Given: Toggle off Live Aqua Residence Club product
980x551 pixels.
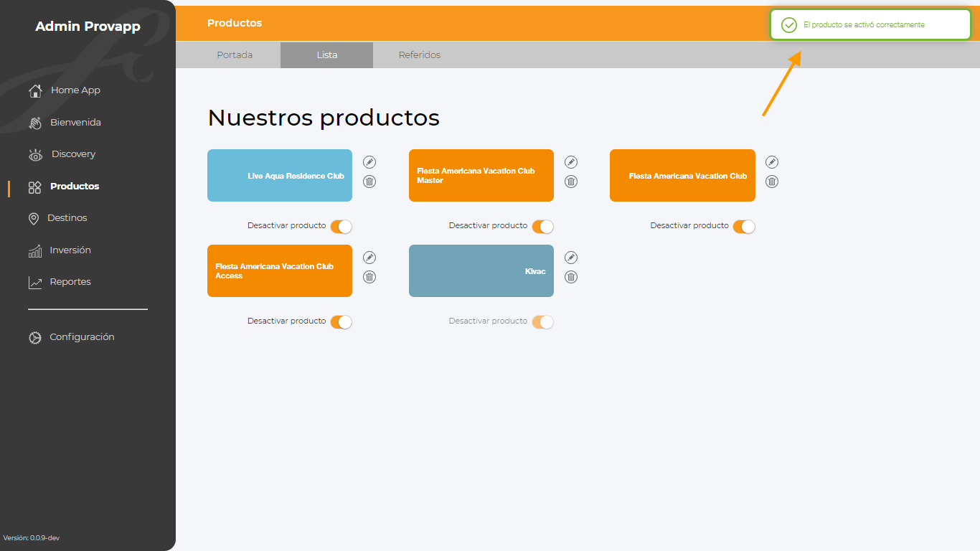Looking at the screenshot, I should (x=341, y=227).
